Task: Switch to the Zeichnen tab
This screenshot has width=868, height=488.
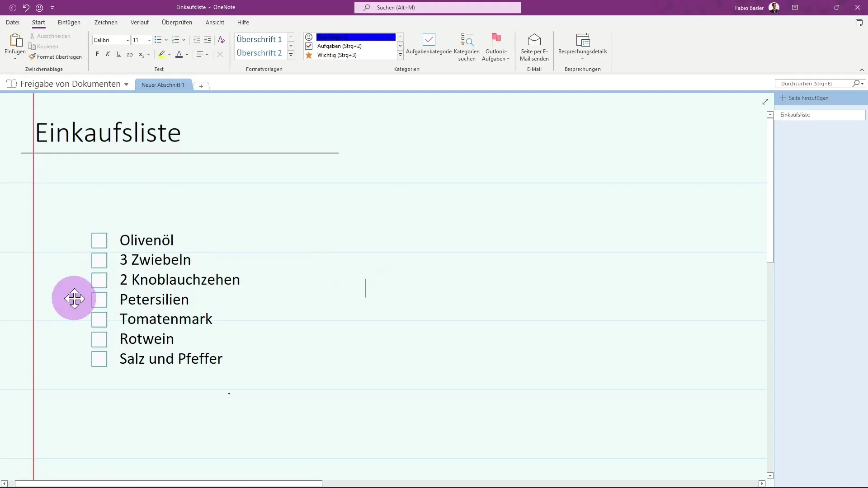Action: coord(106,22)
